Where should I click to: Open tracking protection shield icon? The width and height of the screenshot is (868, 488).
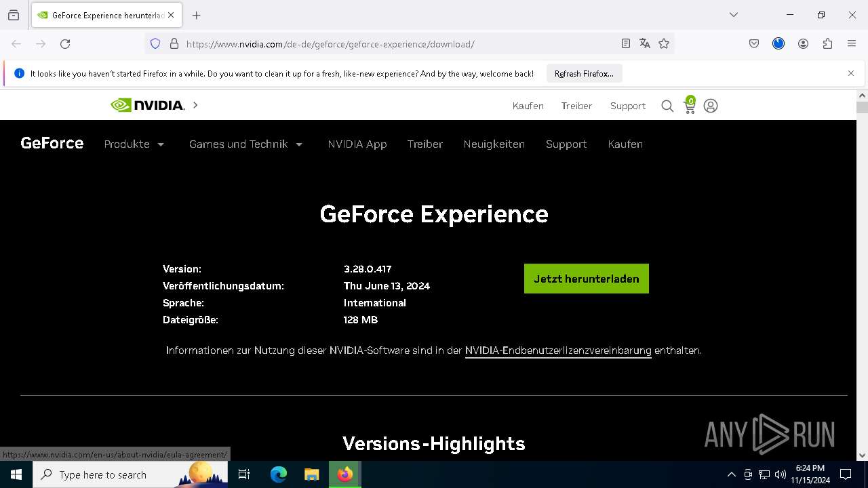point(155,43)
